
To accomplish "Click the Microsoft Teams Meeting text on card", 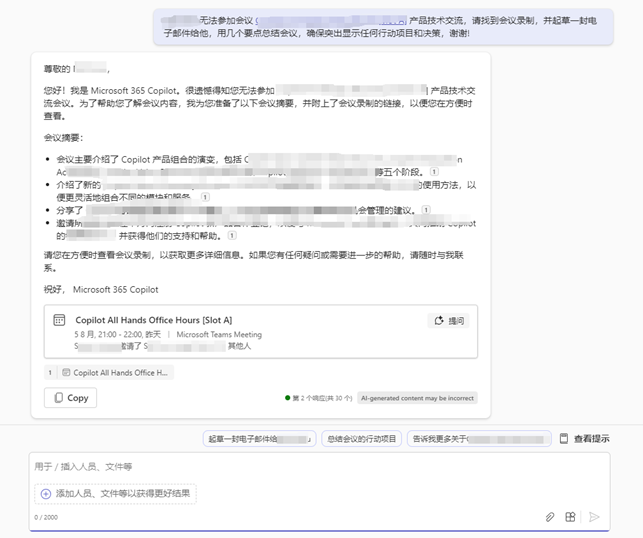I will pos(219,335).
